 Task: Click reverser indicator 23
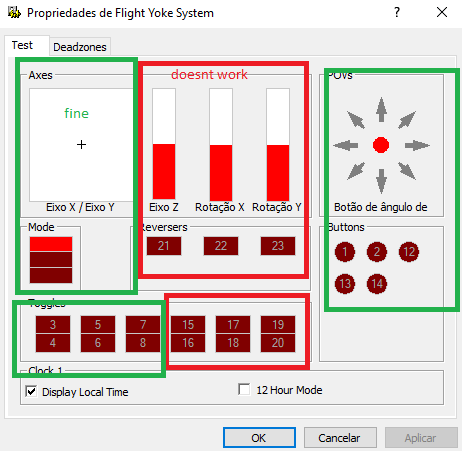click(278, 246)
